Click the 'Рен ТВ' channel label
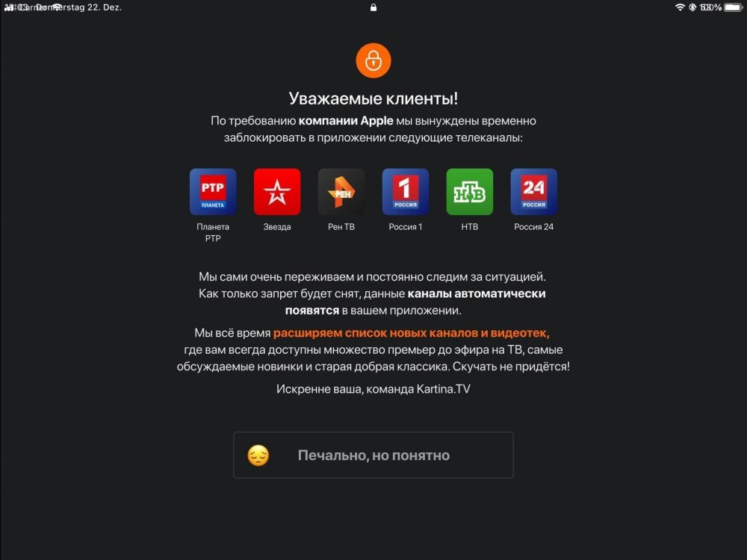The image size is (747, 560). pos(341,227)
